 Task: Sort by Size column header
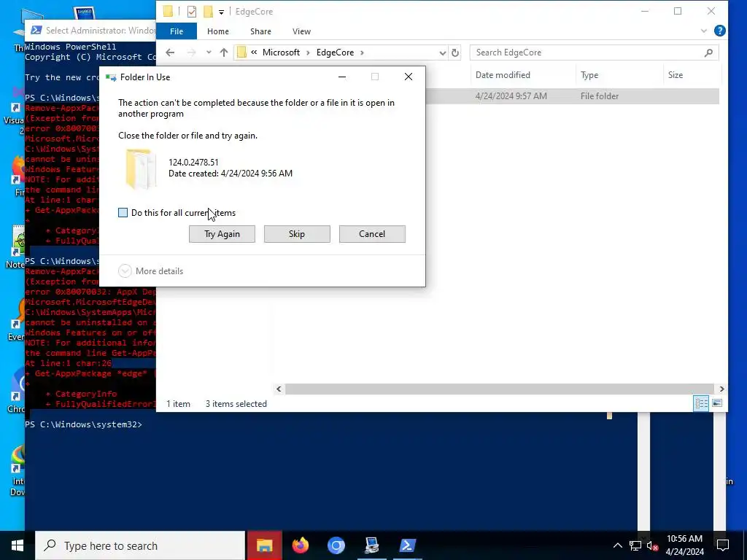pos(675,75)
